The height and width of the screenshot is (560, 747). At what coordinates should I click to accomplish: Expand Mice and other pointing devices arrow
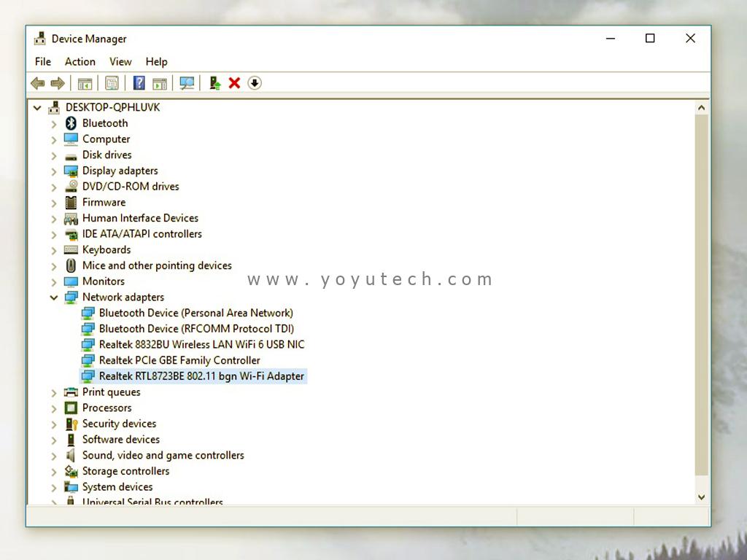click(54, 266)
